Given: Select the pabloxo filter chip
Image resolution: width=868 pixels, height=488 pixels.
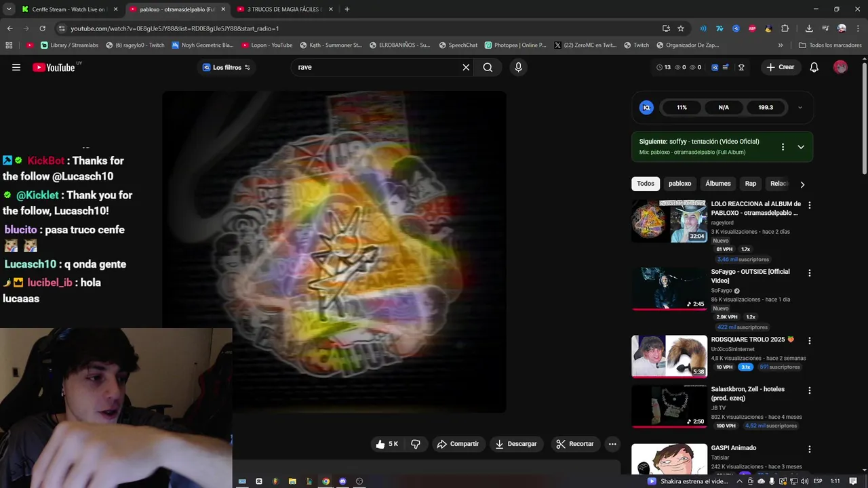Looking at the screenshot, I should point(679,184).
